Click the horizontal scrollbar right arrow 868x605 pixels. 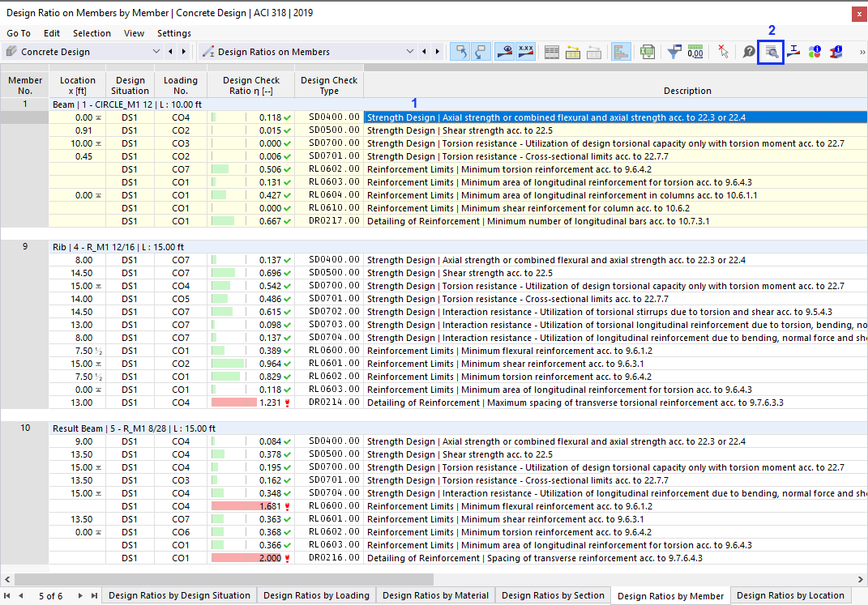(x=860, y=579)
